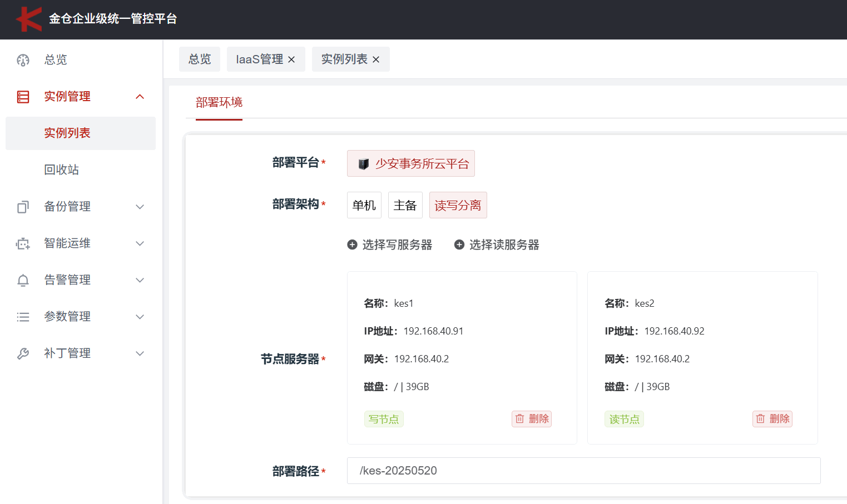Click 备份管理 sidebar label
Screen dimensions: 847x504
pyautogui.click(x=67, y=207)
